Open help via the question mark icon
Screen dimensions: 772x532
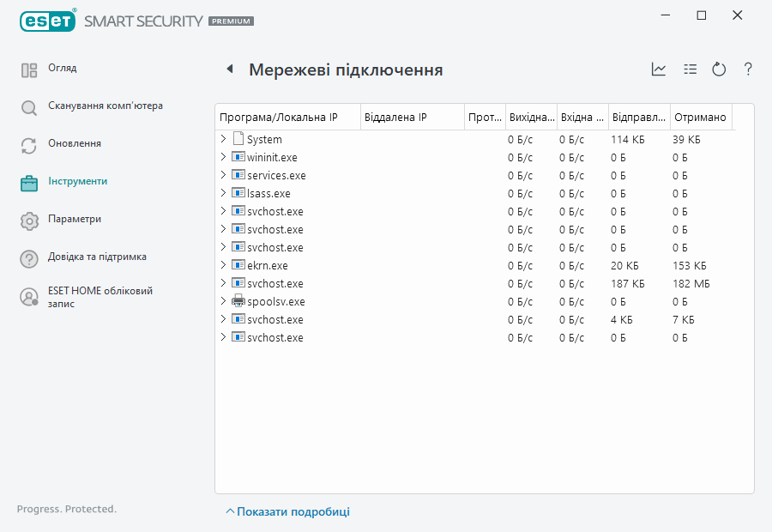click(x=748, y=70)
